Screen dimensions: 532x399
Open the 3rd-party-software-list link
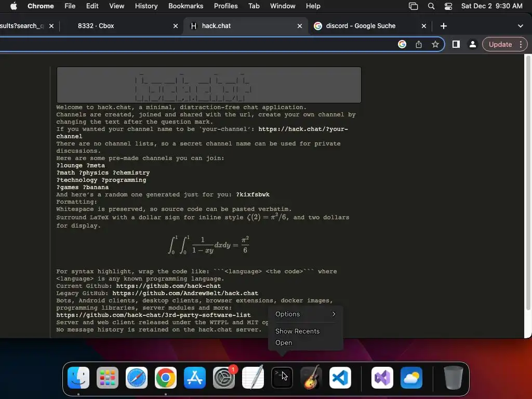(153, 315)
